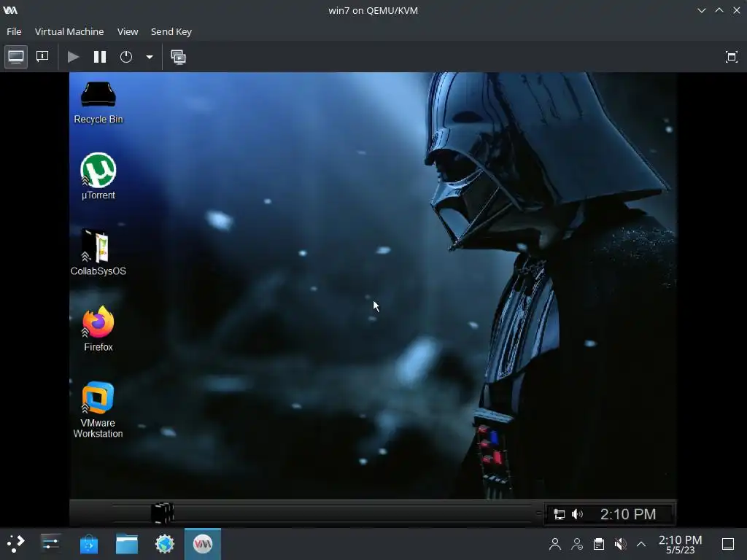The width and height of the screenshot is (747, 560).
Task: Select the Firefox shortcut in guest
Action: pyautogui.click(x=98, y=329)
